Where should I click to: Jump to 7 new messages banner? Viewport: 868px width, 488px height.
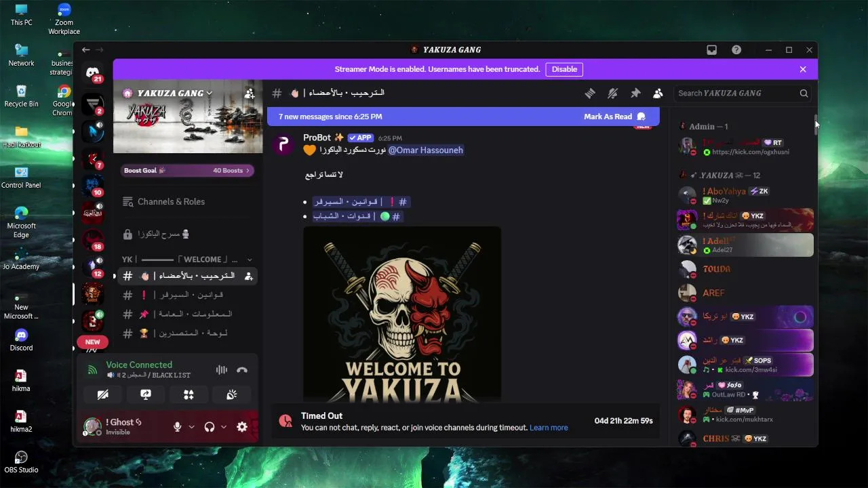(x=463, y=117)
